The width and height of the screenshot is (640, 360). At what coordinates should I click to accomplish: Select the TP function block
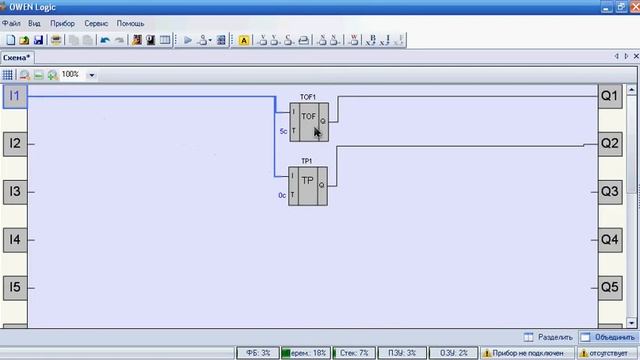[308, 186]
